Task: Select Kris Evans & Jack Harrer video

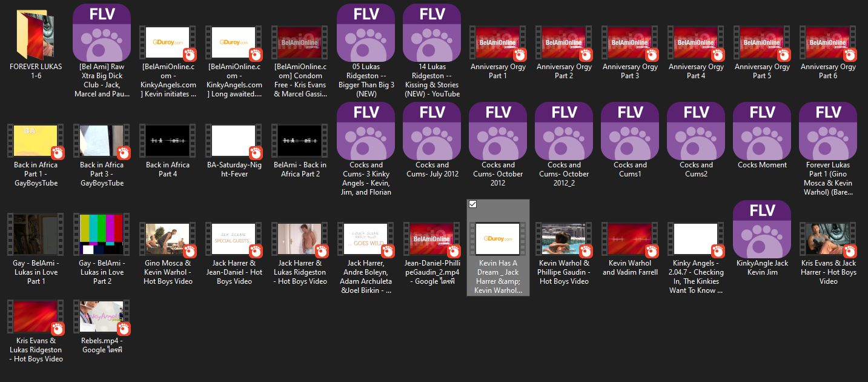Action: pyautogui.click(x=828, y=239)
